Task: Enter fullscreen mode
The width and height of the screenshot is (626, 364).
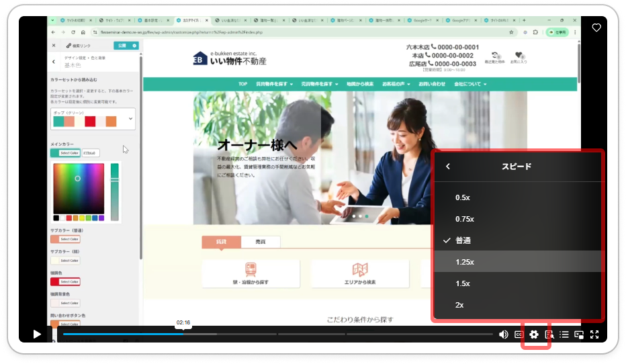Action: (x=594, y=334)
